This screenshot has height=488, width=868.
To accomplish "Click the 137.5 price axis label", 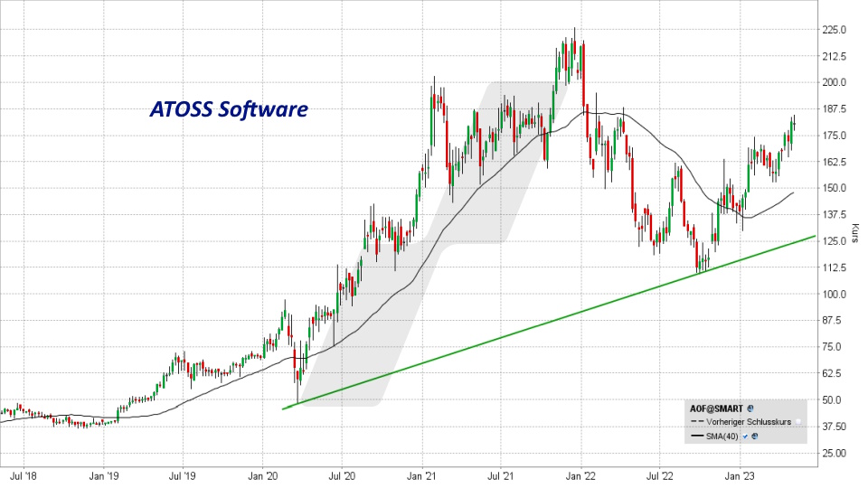I will tap(835, 215).
